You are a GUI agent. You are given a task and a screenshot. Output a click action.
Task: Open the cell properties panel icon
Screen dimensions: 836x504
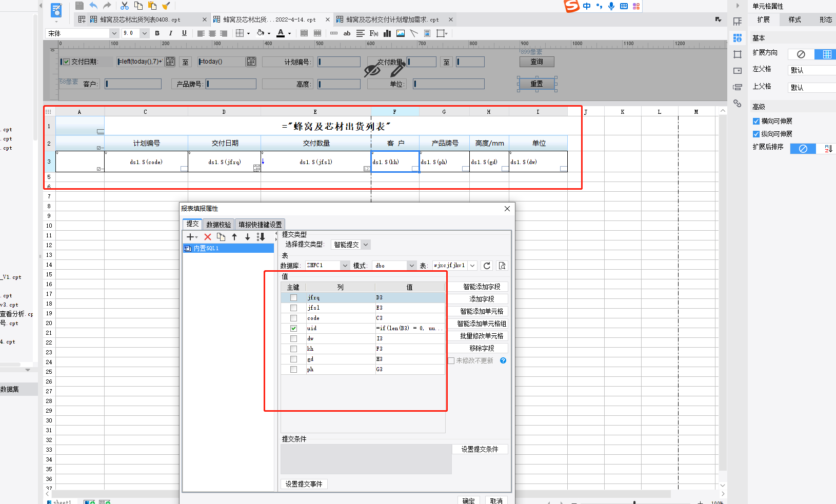(738, 38)
